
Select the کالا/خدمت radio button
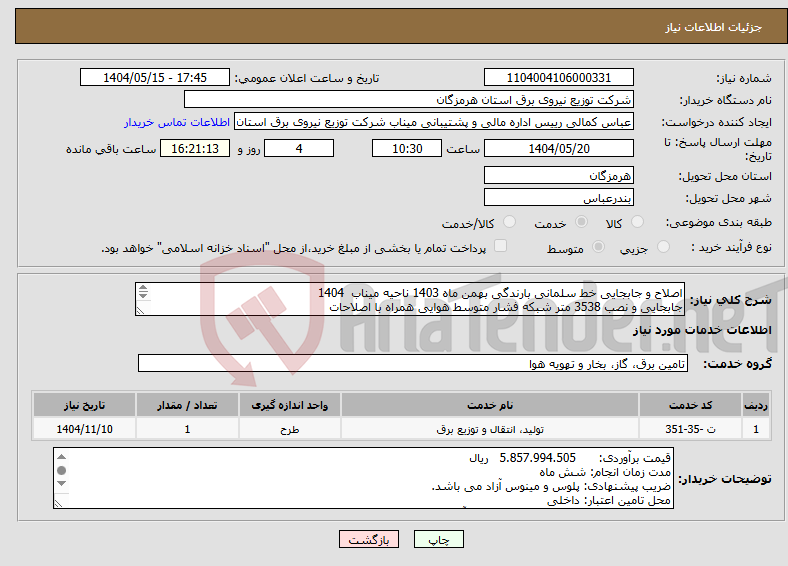point(510,222)
